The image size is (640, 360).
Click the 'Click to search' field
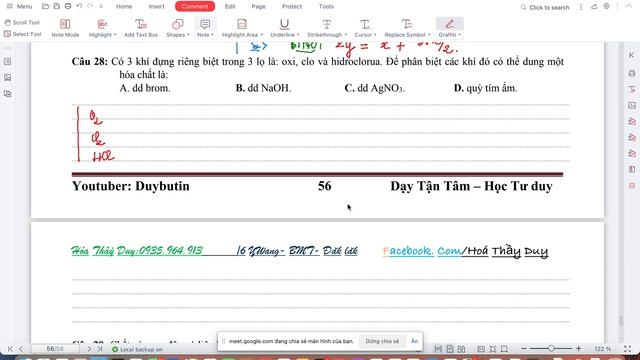click(x=545, y=7)
